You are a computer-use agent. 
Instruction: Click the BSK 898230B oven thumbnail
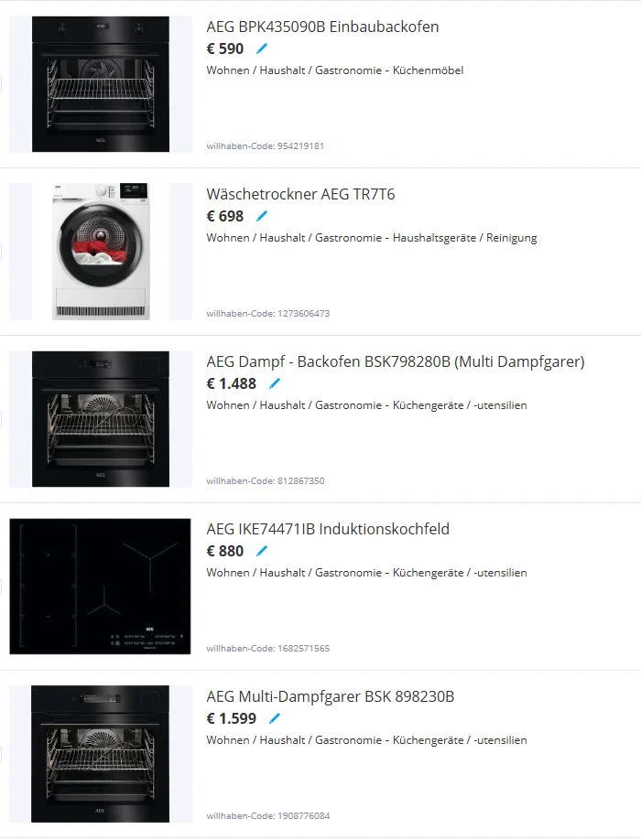[101, 754]
